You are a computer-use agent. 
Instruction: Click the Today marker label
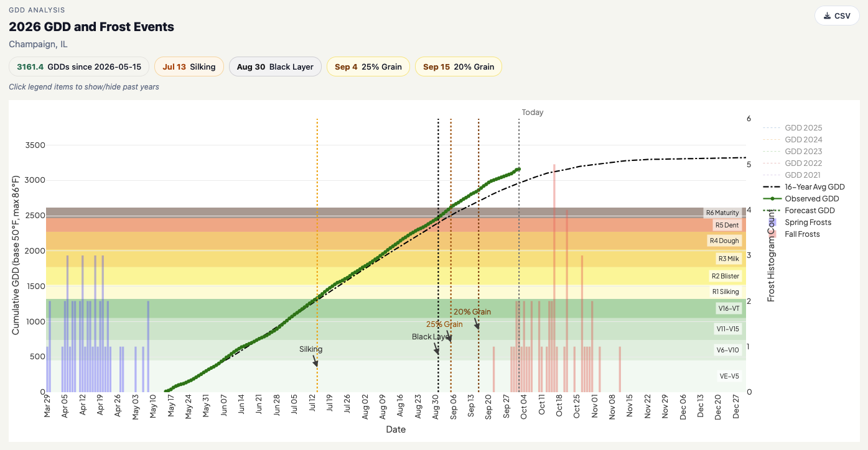[533, 112]
